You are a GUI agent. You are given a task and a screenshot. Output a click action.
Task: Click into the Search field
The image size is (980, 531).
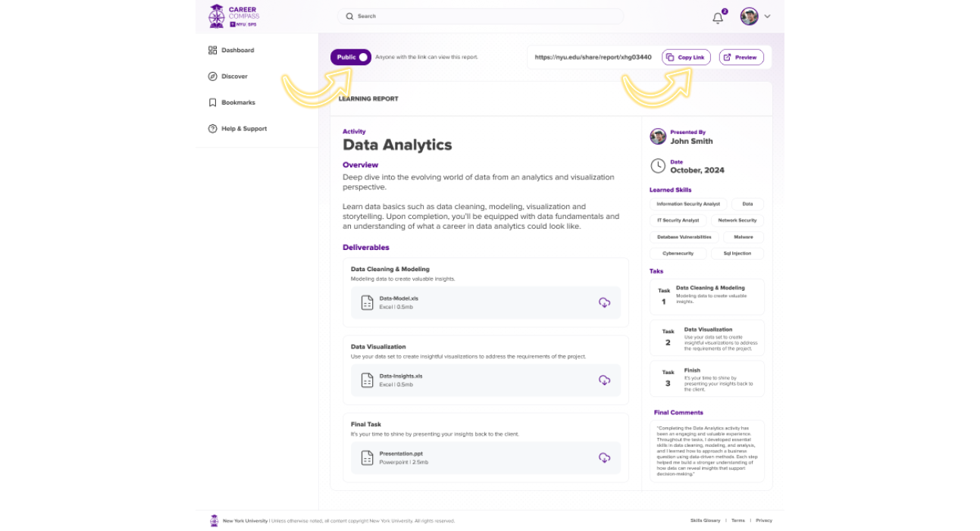481,16
